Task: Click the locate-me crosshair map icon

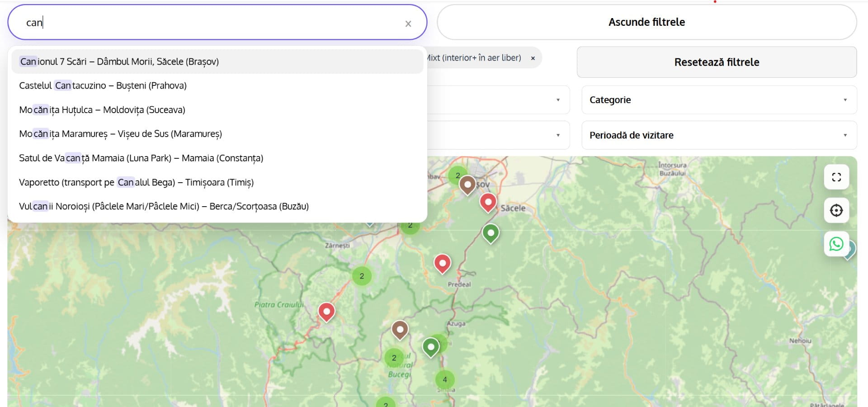Action: pyautogui.click(x=836, y=210)
